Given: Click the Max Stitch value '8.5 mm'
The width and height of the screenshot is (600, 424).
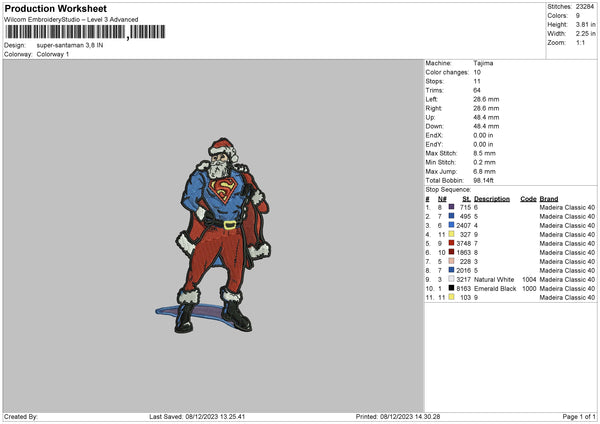Looking at the screenshot, I should click(x=484, y=153).
